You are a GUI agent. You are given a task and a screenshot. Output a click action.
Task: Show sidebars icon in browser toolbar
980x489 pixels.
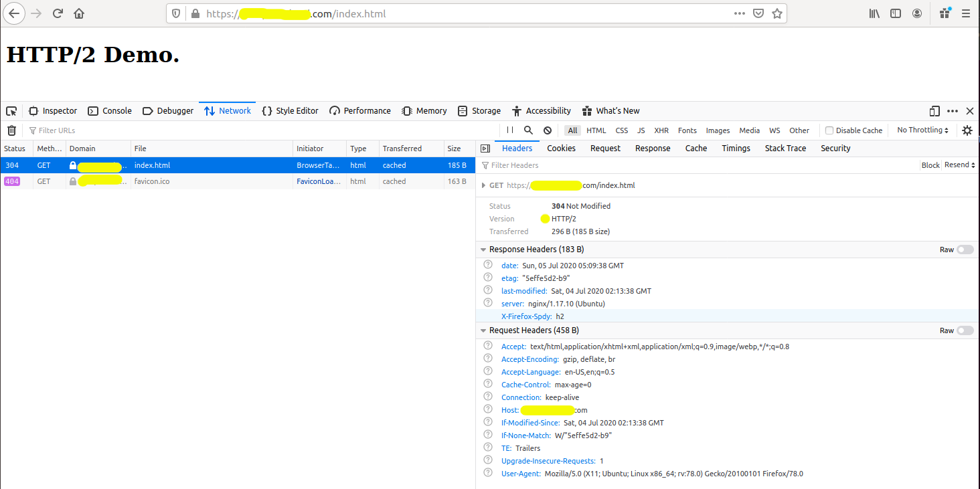(x=896, y=13)
